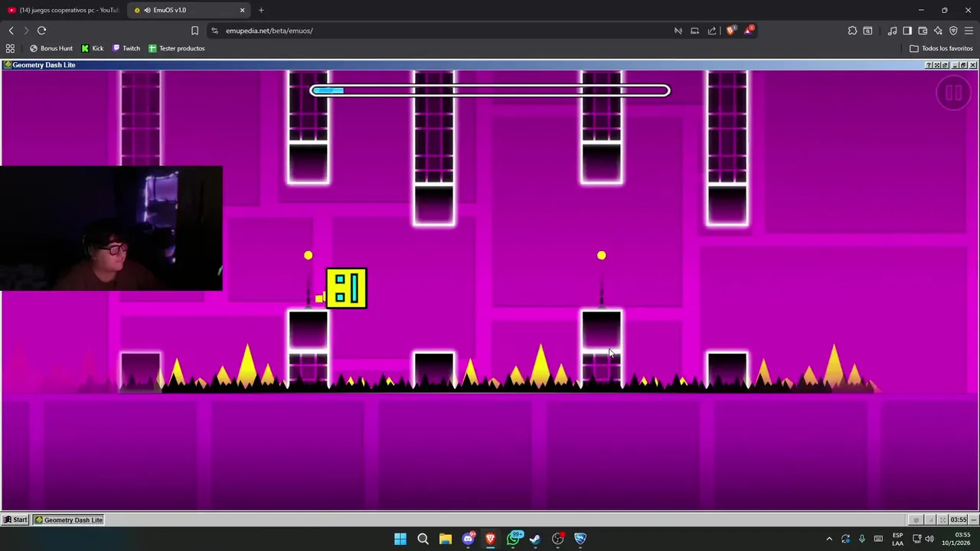Open the browser main menu
The height and width of the screenshot is (551, 980).
pos(969,31)
